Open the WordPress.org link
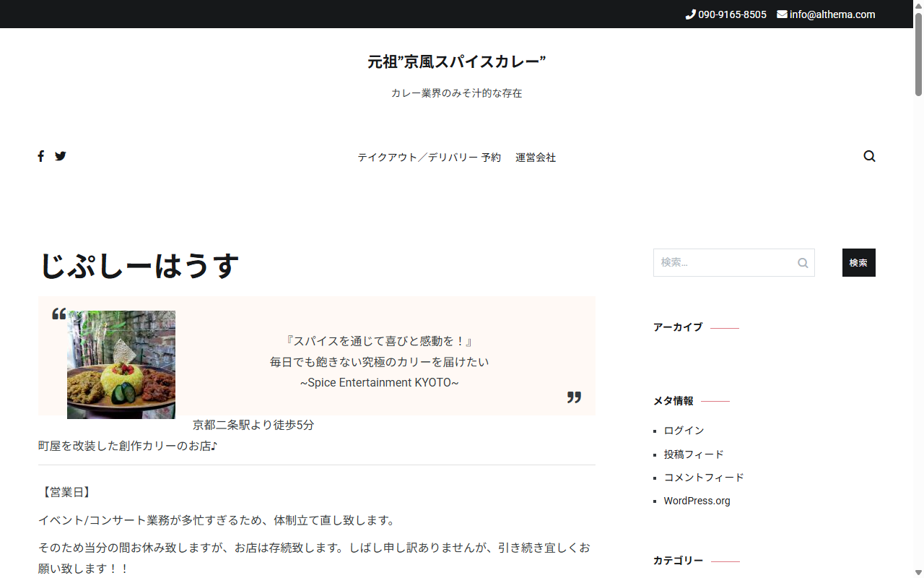Image resolution: width=924 pixels, height=578 pixels. click(697, 501)
